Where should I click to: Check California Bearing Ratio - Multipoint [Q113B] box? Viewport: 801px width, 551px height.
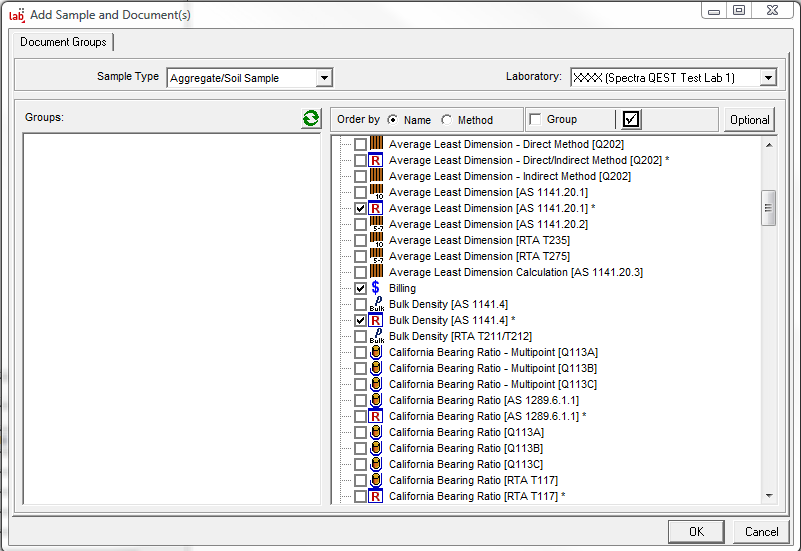point(360,368)
